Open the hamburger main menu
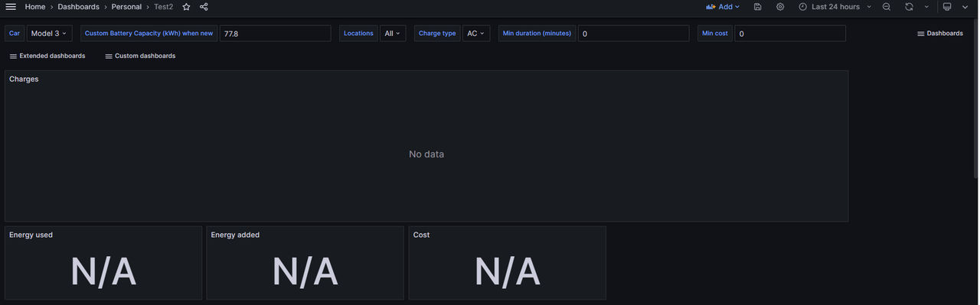Viewport: 980px width, 305px height. (x=11, y=7)
